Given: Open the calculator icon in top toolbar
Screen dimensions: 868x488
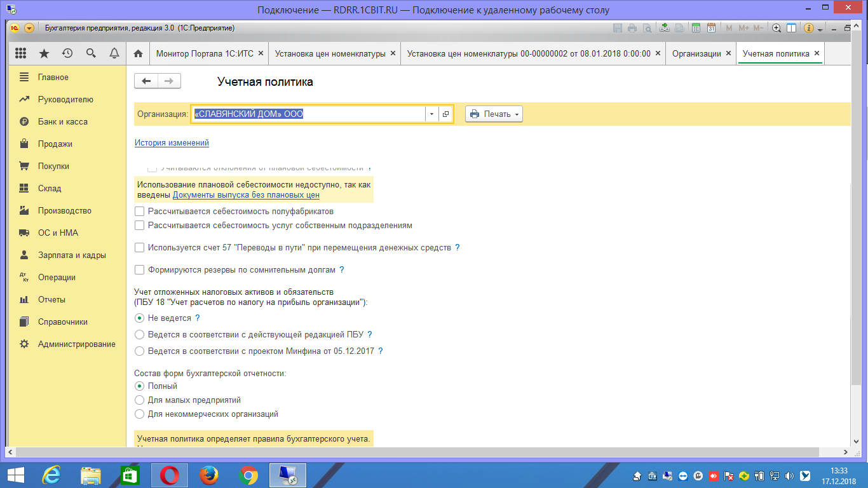Looking at the screenshot, I should (696, 28).
